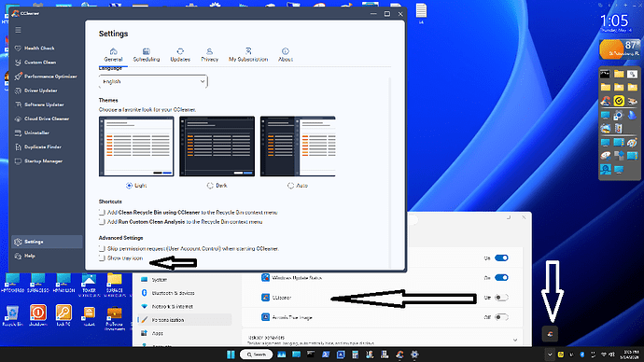The image size is (644, 362).
Task: Check Skip permission request (User Account Control)
Action: pos(102,249)
